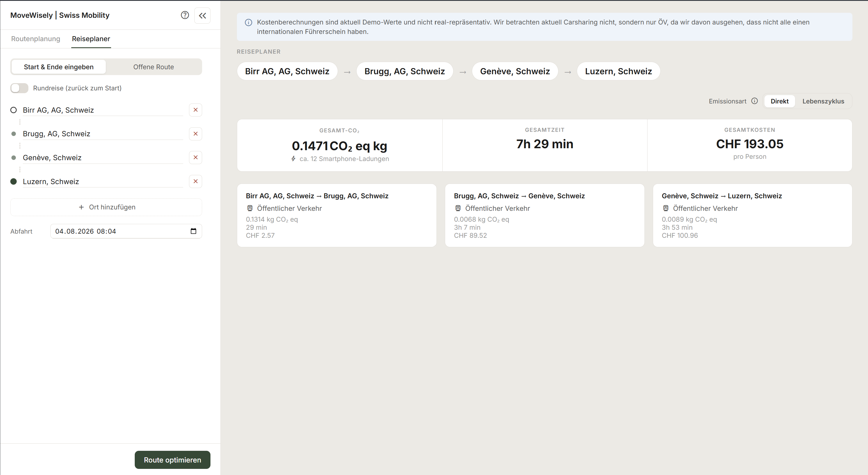Click the Emissionsart info icon
868x475 pixels.
click(x=754, y=101)
